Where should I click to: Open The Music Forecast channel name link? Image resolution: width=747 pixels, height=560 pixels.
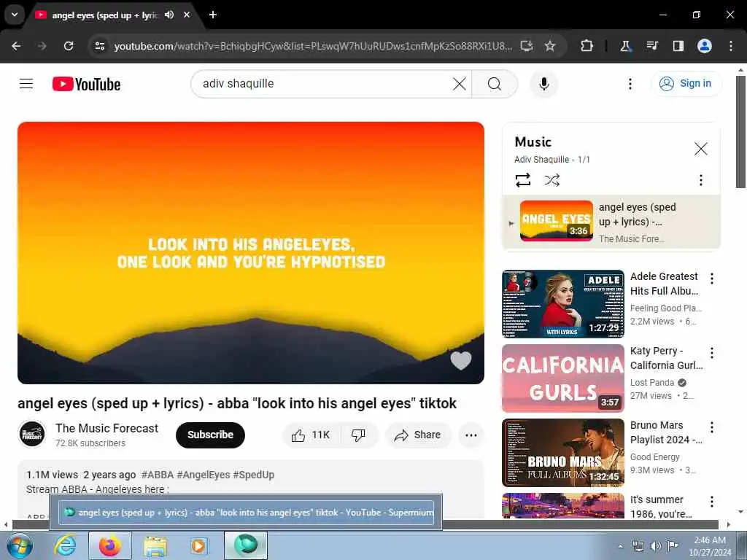(x=107, y=428)
